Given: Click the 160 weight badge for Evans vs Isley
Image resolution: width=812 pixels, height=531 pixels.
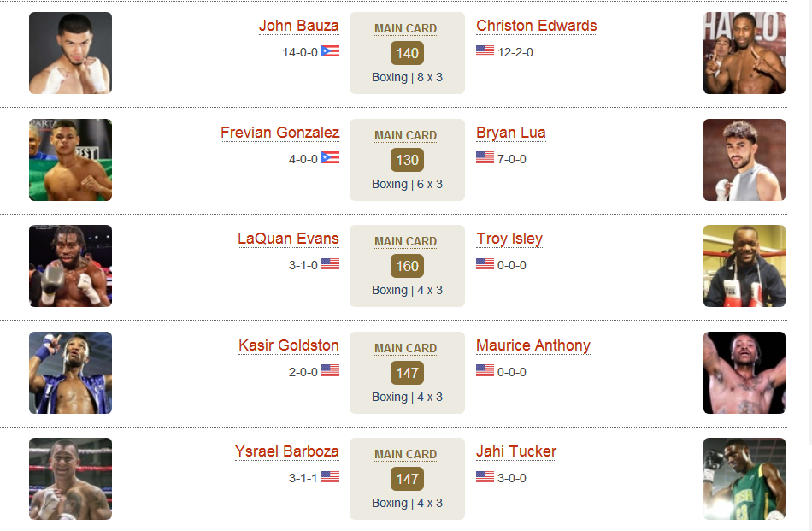Looking at the screenshot, I should 407,266.
